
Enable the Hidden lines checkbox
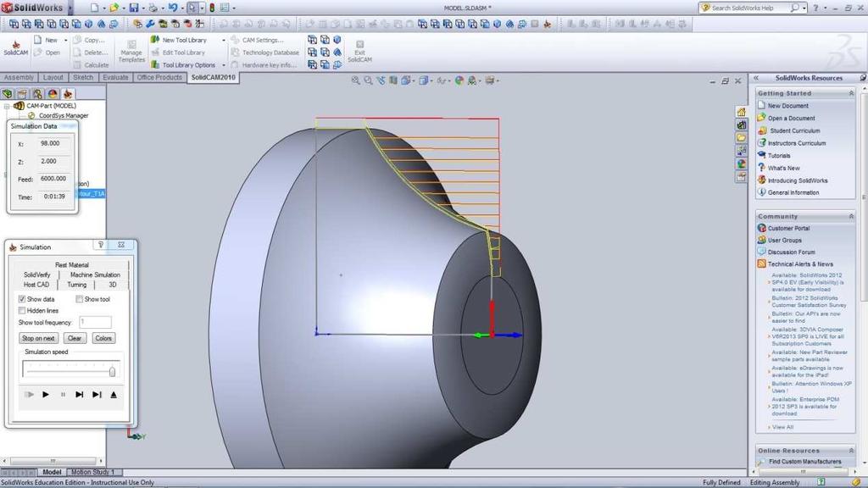tap(22, 310)
